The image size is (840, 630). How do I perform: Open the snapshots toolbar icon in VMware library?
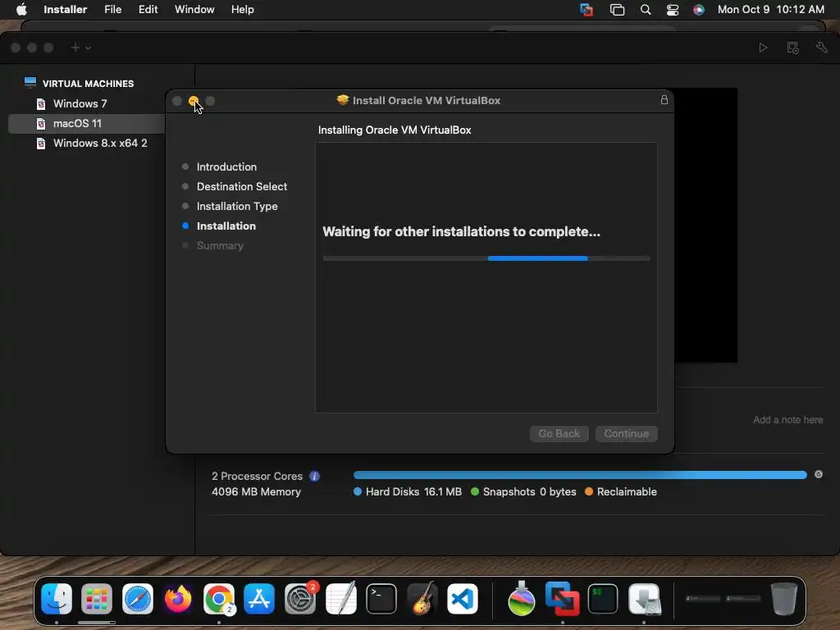click(793, 48)
